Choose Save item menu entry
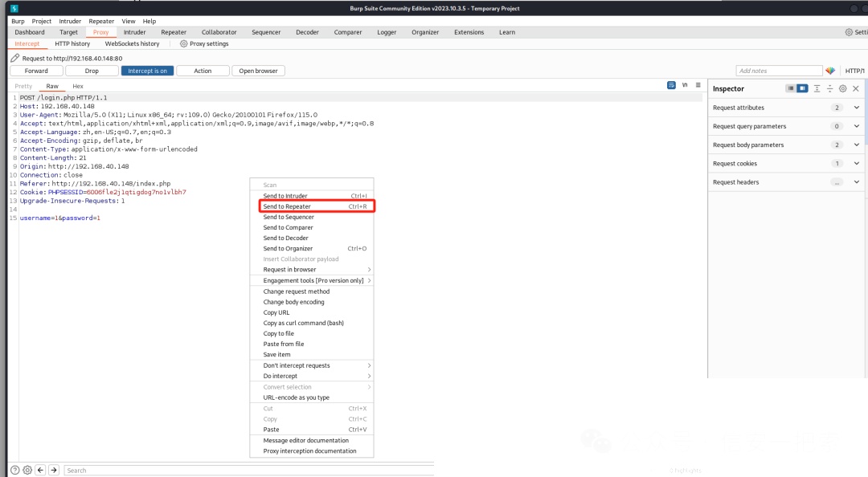The width and height of the screenshot is (868, 477). point(312,355)
